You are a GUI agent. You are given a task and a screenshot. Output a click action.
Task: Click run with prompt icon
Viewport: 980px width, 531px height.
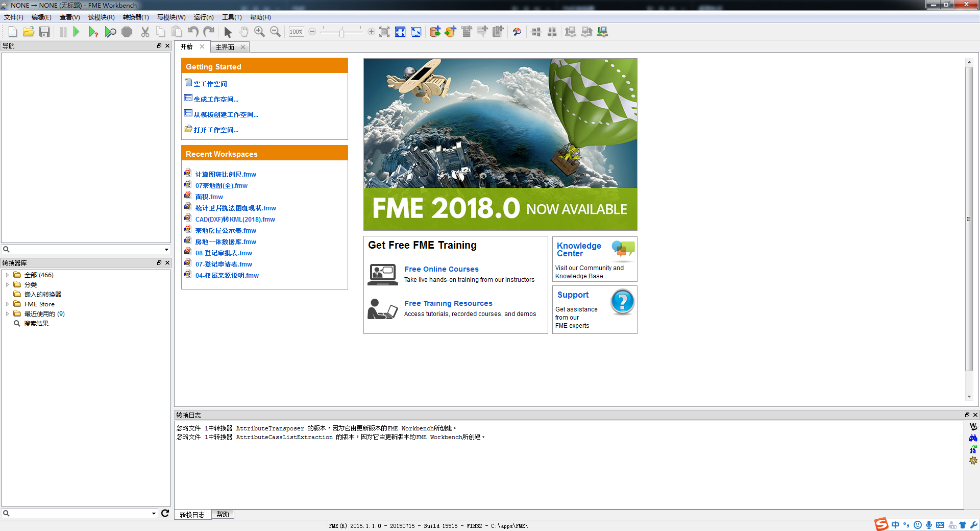click(x=93, y=32)
